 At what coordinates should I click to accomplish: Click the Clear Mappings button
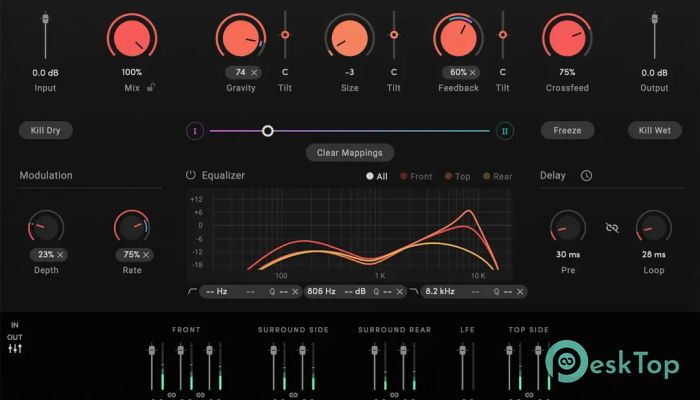coord(350,153)
